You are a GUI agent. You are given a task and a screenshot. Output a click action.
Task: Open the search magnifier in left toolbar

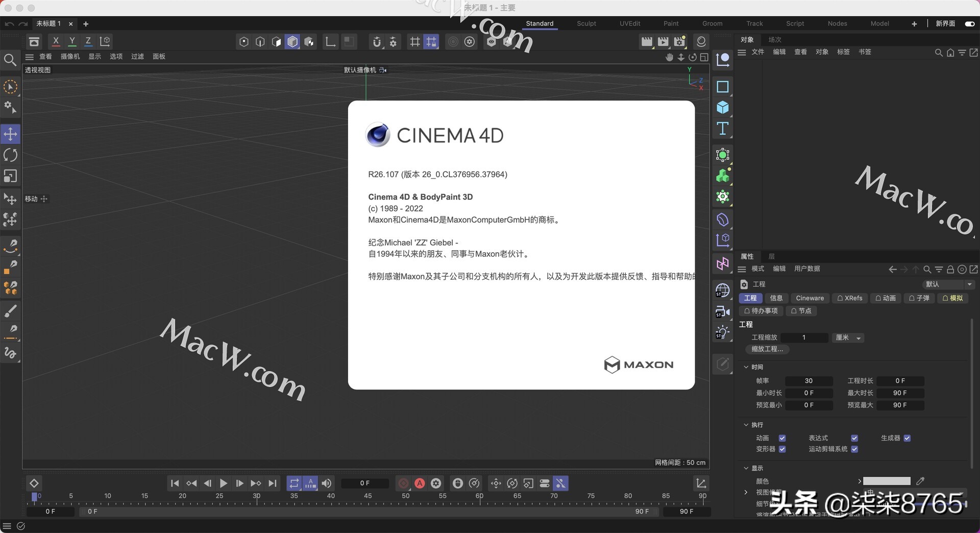point(10,60)
